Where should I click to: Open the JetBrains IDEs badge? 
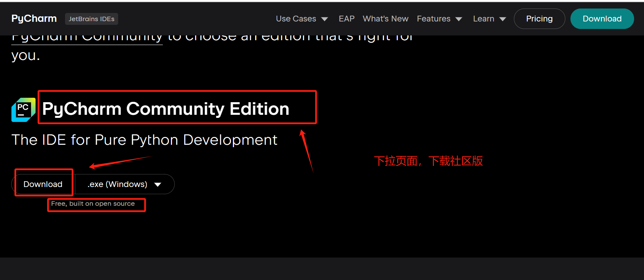tap(92, 19)
